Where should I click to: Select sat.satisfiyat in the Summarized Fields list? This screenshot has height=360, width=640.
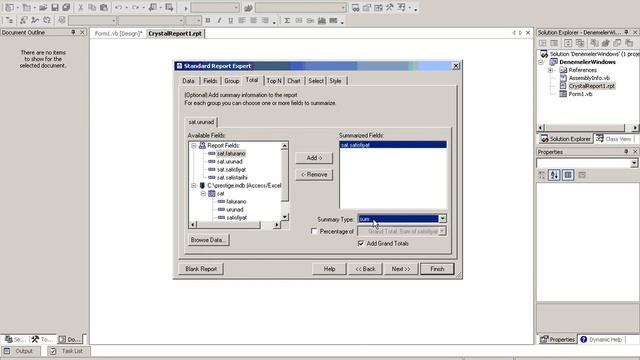[x=393, y=145]
